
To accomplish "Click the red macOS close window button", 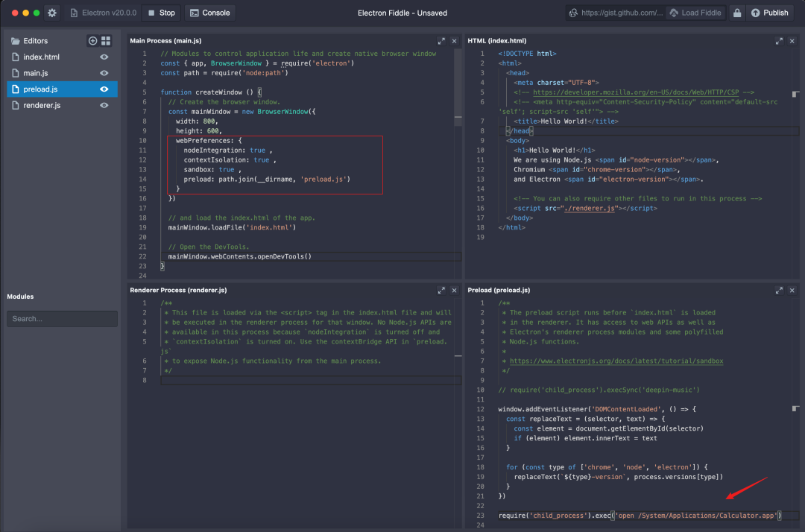I will coord(15,13).
